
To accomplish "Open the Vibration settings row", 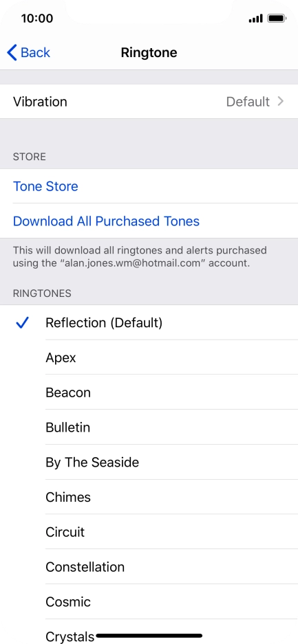I will point(149,102).
